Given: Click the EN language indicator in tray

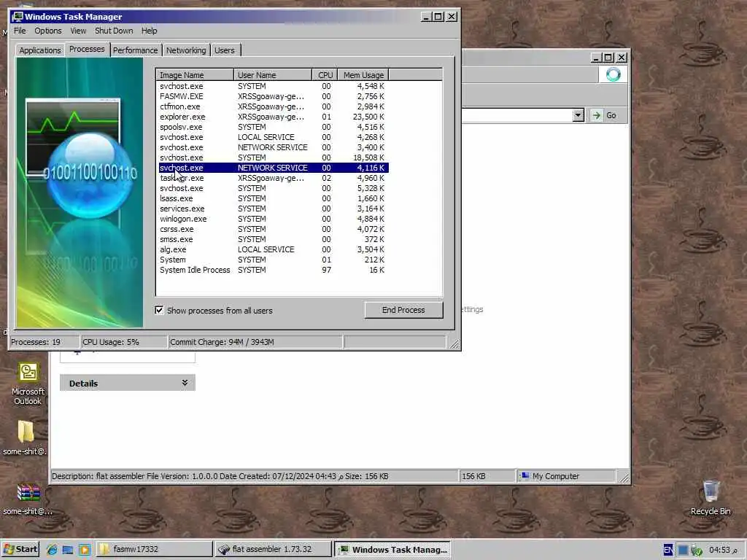Looking at the screenshot, I should (668, 550).
